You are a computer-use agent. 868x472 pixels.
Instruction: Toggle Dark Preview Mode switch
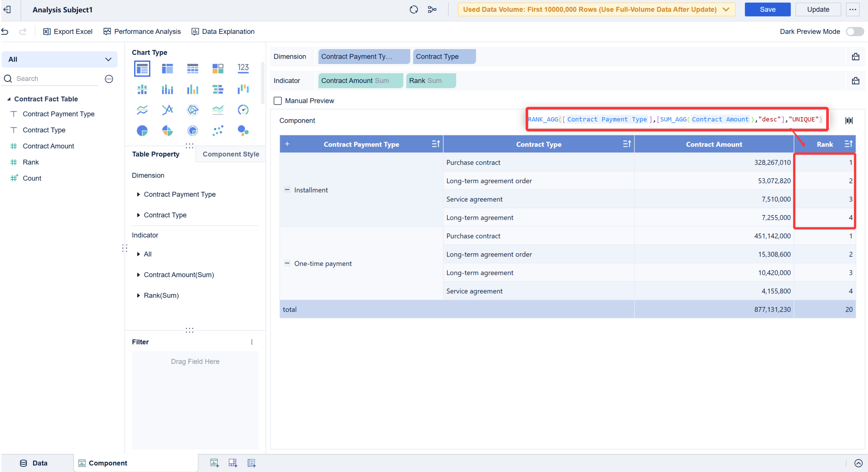[854, 32]
